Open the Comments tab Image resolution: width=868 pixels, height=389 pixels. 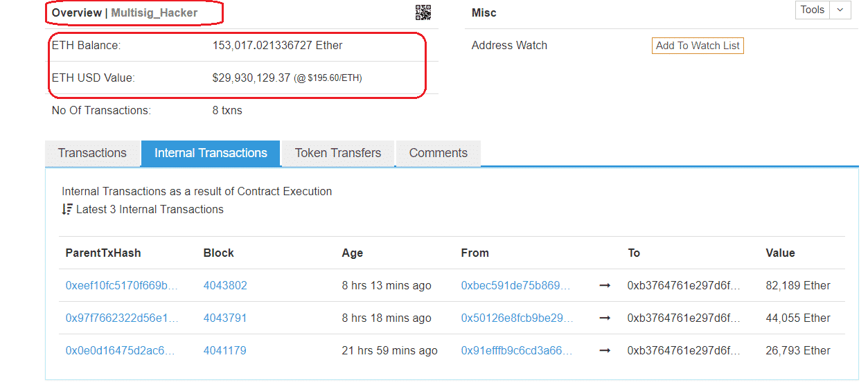[438, 153]
